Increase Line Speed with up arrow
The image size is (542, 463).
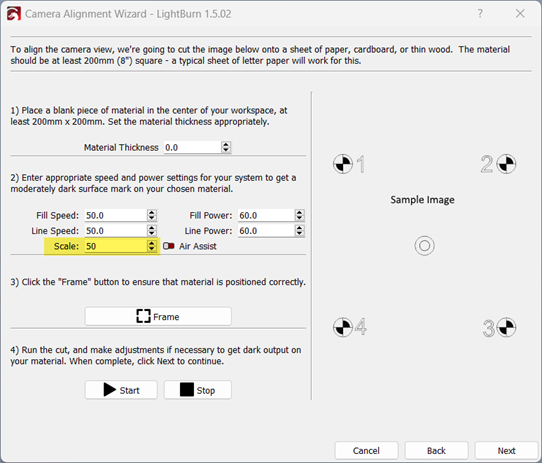pyautogui.click(x=151, y=228)
